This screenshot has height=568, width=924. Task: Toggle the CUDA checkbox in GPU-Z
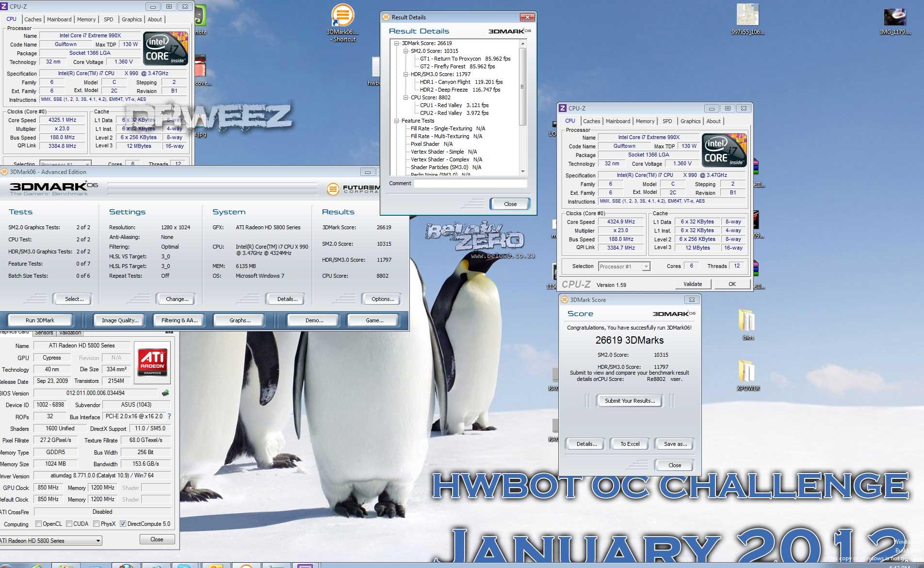coord(69,523)
